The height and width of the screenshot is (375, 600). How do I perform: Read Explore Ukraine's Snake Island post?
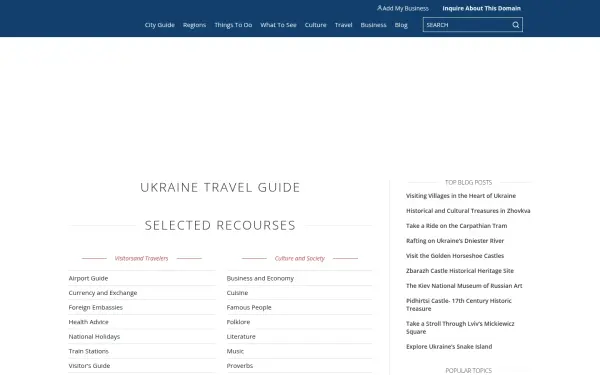coord(449,346)
